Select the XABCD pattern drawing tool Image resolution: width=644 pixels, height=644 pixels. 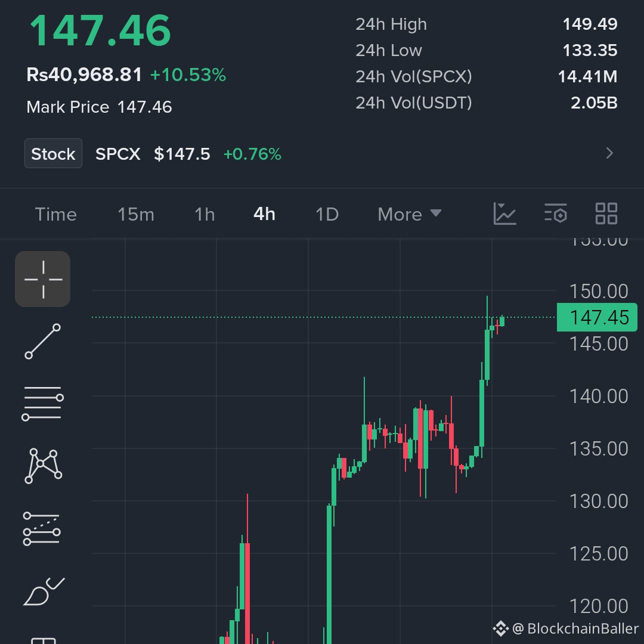point(44,466)
